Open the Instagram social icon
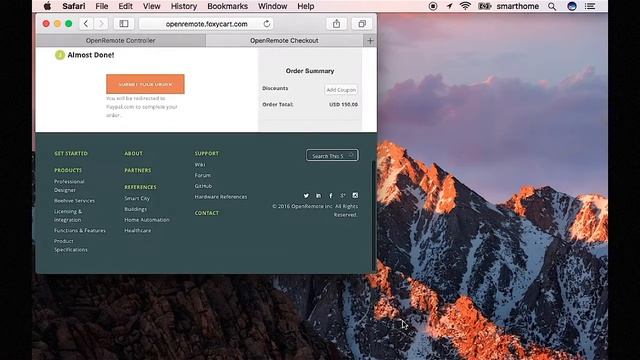640x360 pixels. [x=355, y=196]
